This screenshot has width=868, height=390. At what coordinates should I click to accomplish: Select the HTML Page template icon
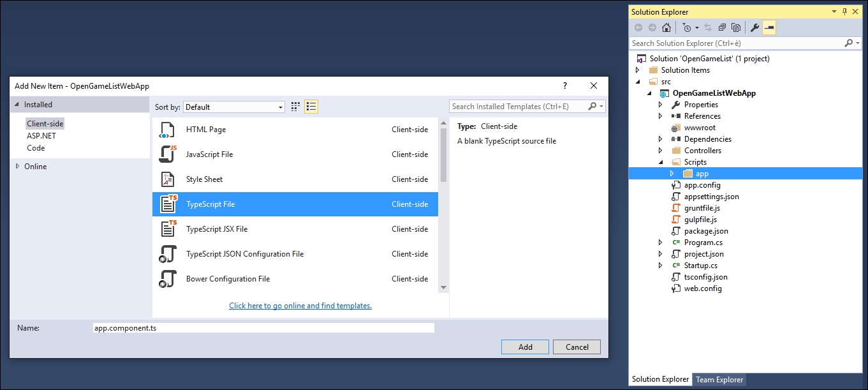point(167,130)
